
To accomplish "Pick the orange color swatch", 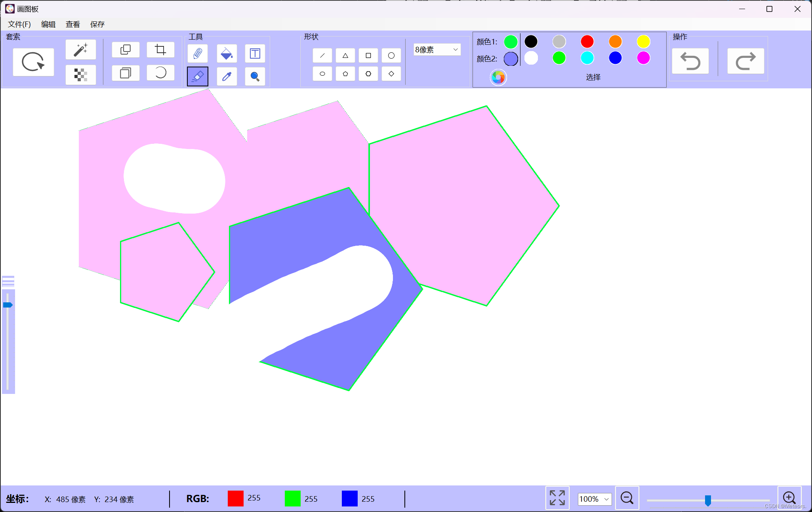I will click(x=615, y=42).
